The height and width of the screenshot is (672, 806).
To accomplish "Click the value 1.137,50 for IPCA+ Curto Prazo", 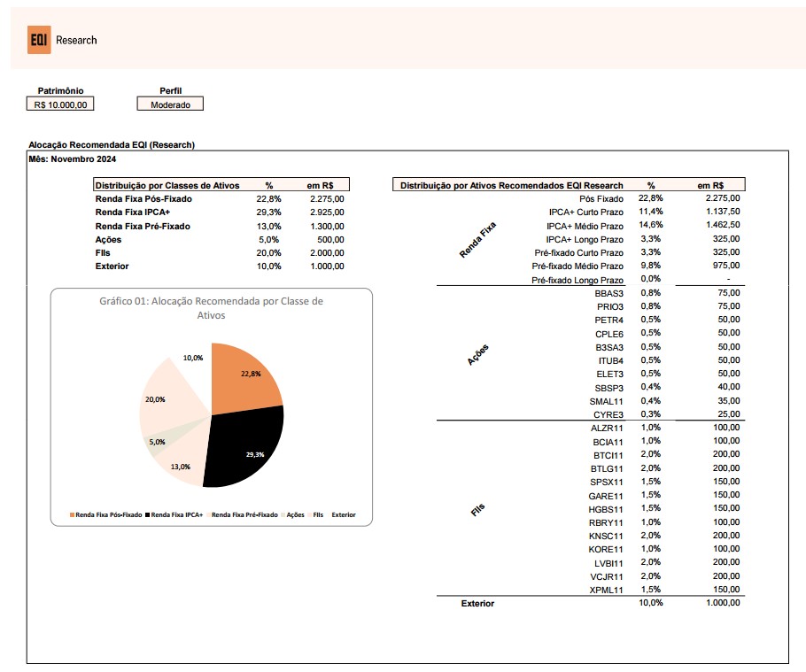I will (723, 211).
